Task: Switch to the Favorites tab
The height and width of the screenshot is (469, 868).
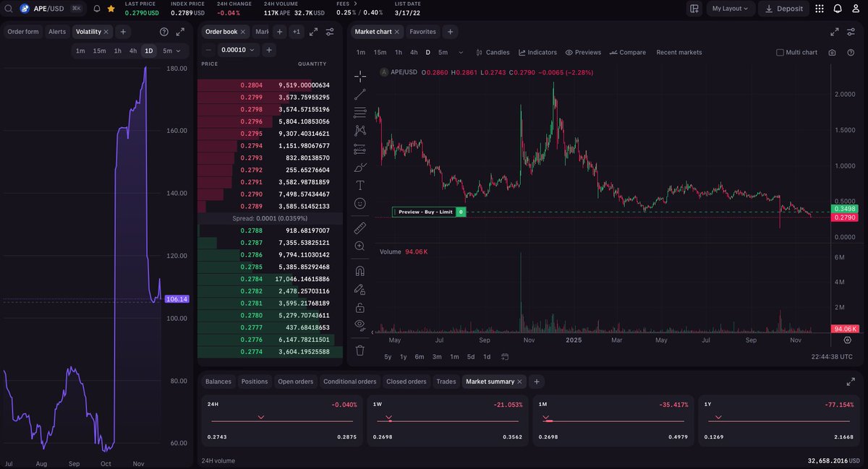Action: pyautogui.click(x=422, y=32)
